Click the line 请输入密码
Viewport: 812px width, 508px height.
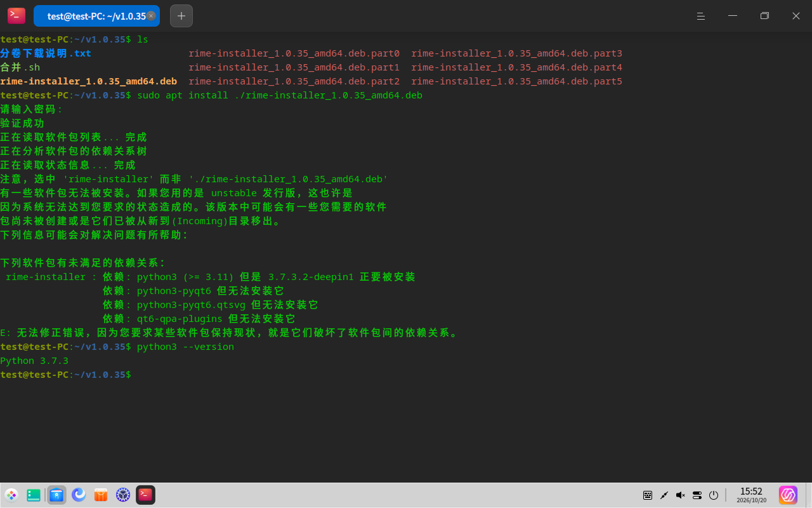click(32, 109)
